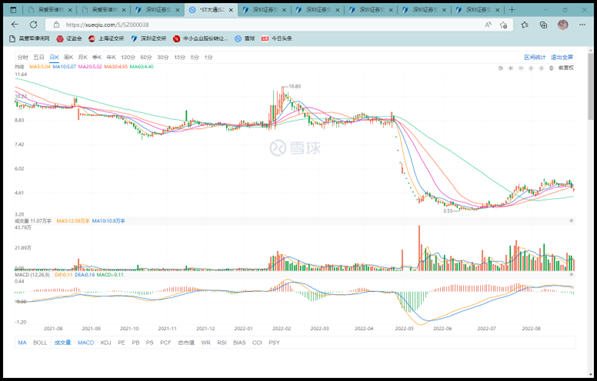Select the 5分 period tab
The height and width of the screenshot is (381, 597).
195,57
